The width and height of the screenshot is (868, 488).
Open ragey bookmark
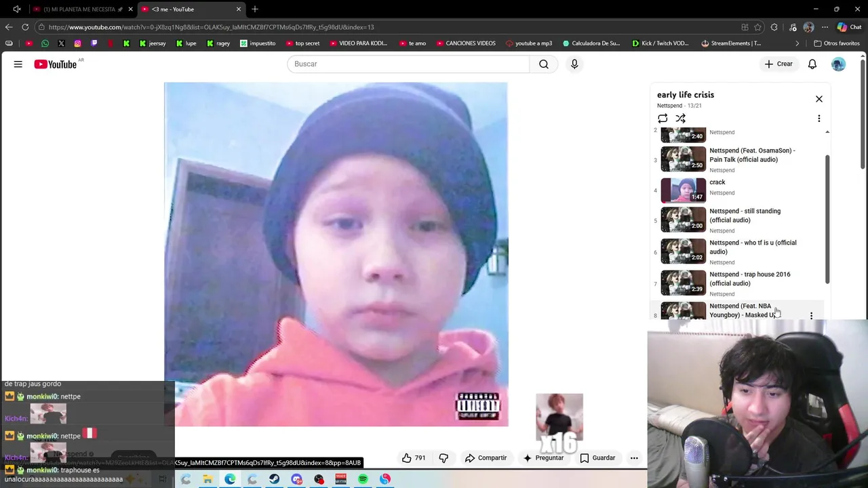tap(218, 43)
